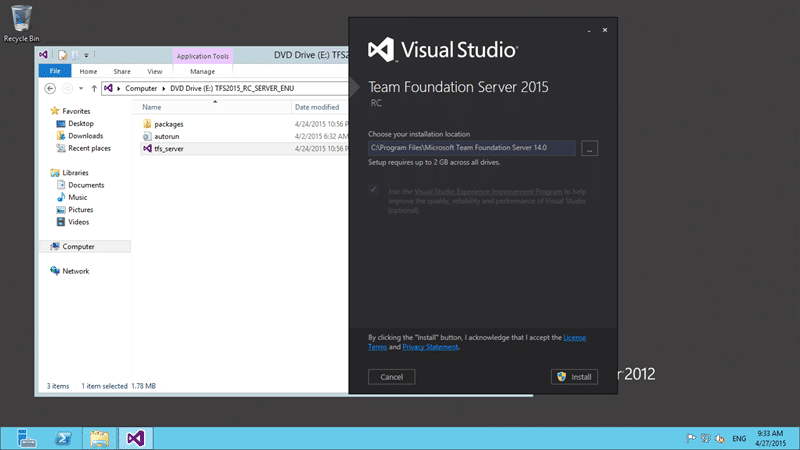Minimize the Visual Studio installer window
This screenshot has height=450, width=800.
tap(589, 31)
